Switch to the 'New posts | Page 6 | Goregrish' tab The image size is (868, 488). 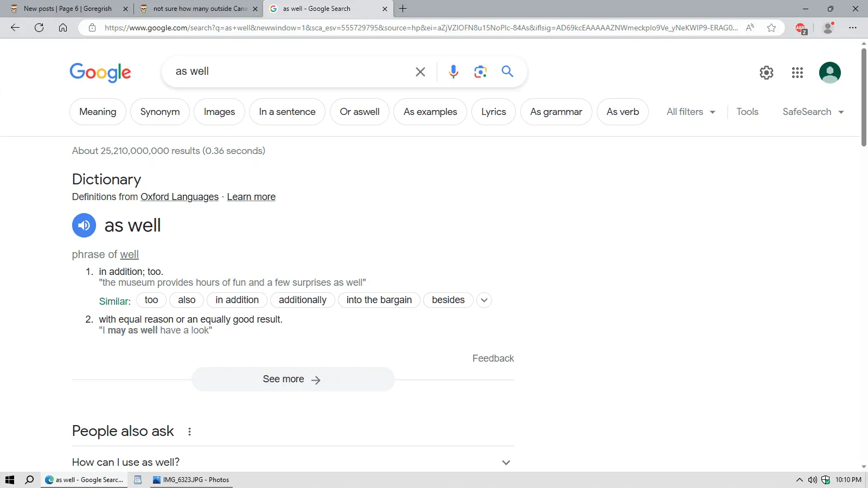67,9
